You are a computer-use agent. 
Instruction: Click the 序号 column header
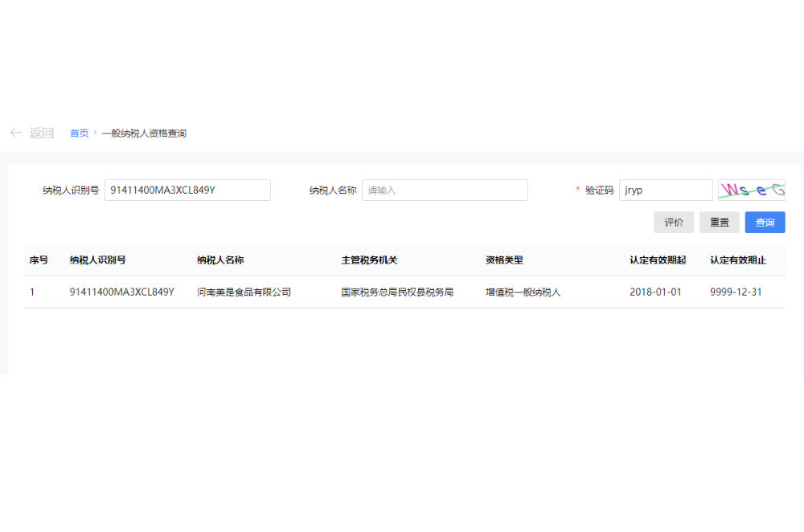(39, 260)
